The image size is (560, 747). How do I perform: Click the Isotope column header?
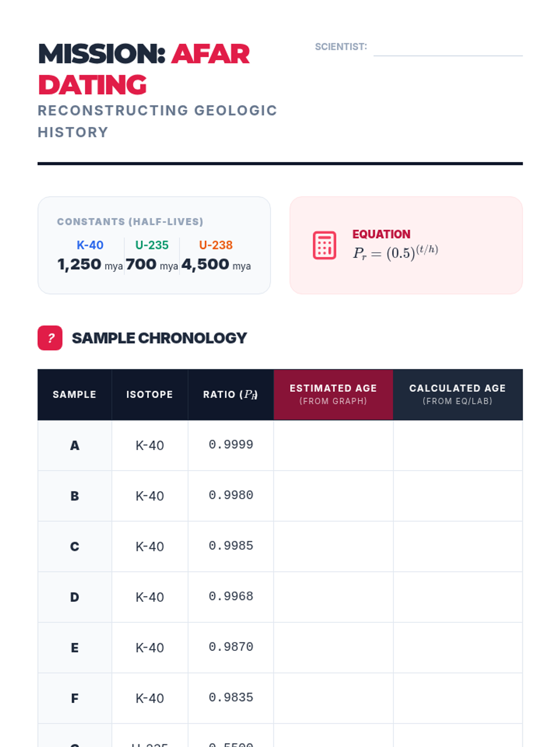(149, 395)
